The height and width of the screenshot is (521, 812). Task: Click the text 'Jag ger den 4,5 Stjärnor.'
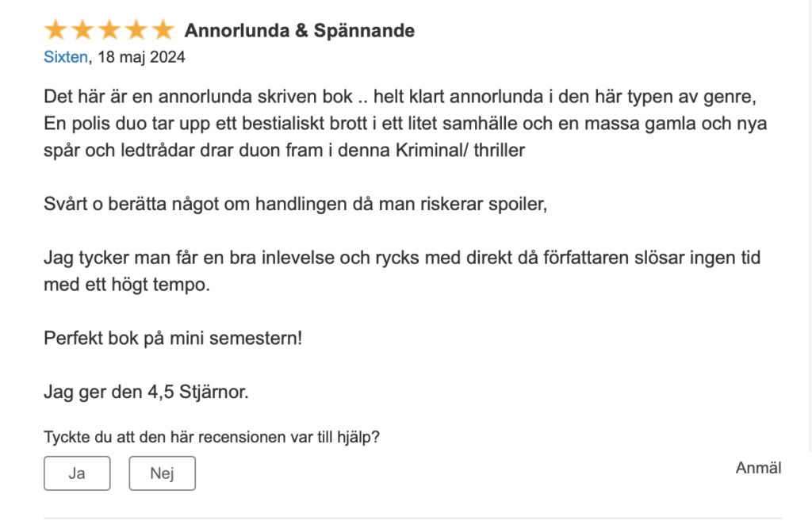click(x=146, y=392)
